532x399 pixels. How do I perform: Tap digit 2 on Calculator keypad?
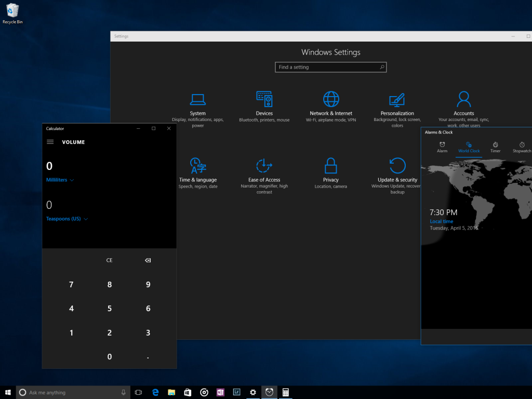(x=109, y=332)
